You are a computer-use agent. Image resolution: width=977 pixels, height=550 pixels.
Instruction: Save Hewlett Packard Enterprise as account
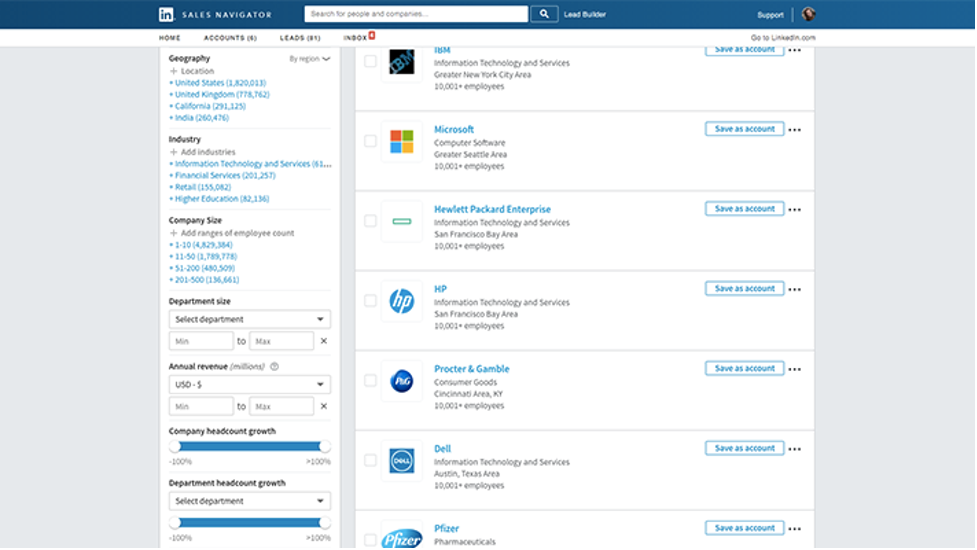[x=745, y=209]
